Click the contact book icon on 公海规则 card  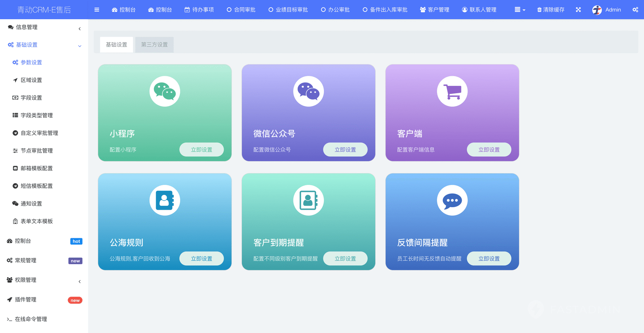pos(165,200)
